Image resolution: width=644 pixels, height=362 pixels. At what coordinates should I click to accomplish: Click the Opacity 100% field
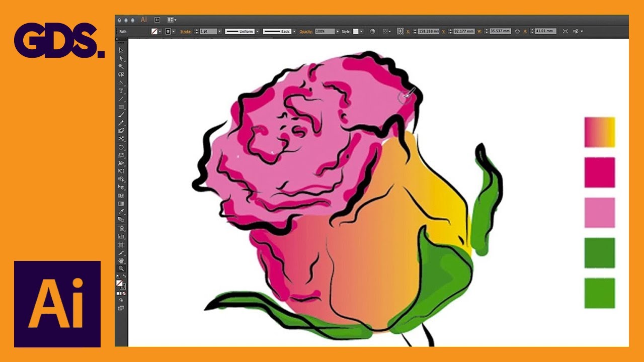pos(325,31)
